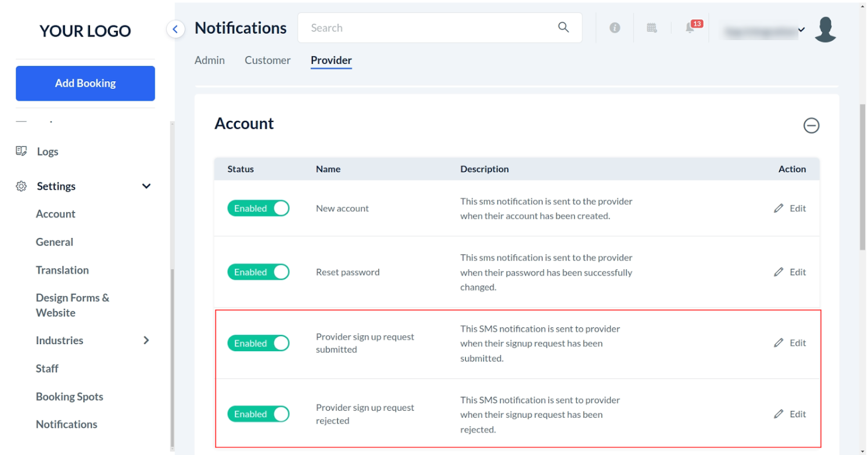This screenshot has width=868, height=455.
Task: Click the pencil icon for New account
Action: [x=779, y=208]
